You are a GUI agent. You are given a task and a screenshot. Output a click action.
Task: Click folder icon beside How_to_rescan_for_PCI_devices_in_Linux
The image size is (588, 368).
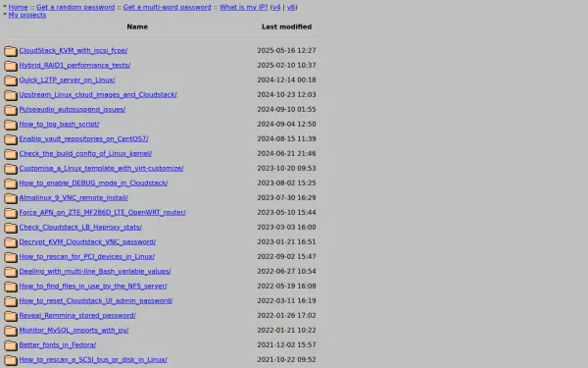11,257
